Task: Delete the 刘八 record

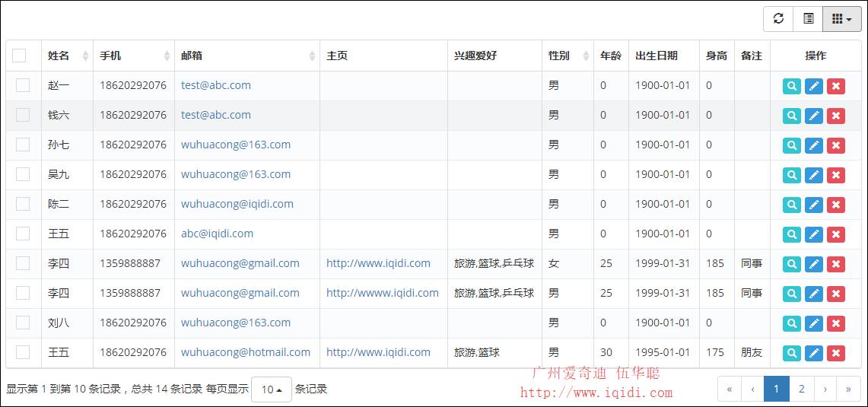Action: click(x=836, y=323)
